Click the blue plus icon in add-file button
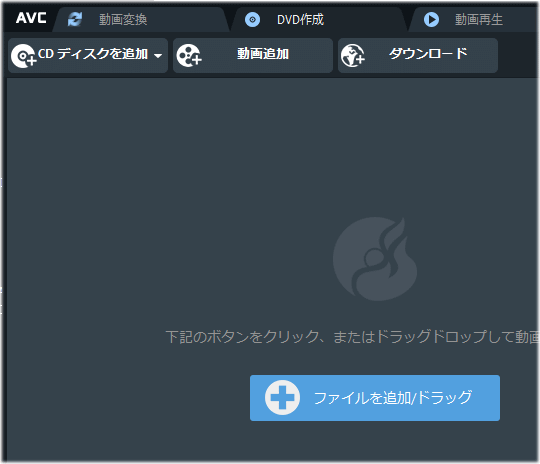 pyautogui.click(x=282, y=398)
